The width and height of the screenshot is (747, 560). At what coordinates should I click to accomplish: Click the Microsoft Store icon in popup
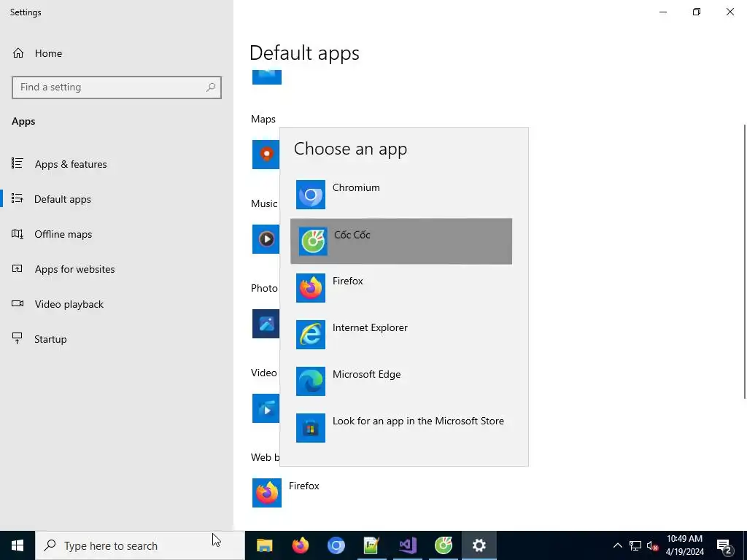311,428
